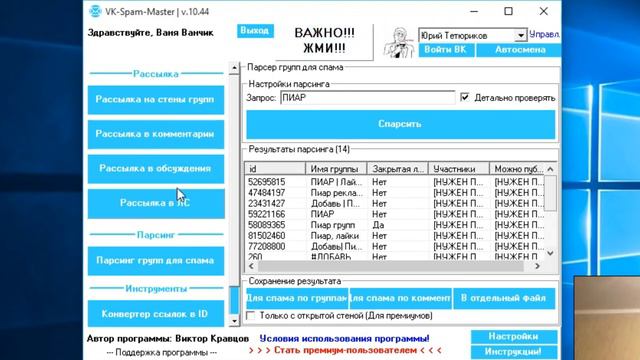This screenshot has width=640, height=360.
Task: Open the Инструкции! button
Action: pos(513,352)
